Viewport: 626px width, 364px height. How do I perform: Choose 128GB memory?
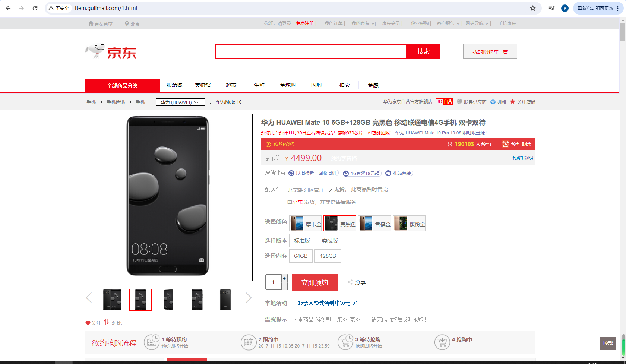(328, 256)
